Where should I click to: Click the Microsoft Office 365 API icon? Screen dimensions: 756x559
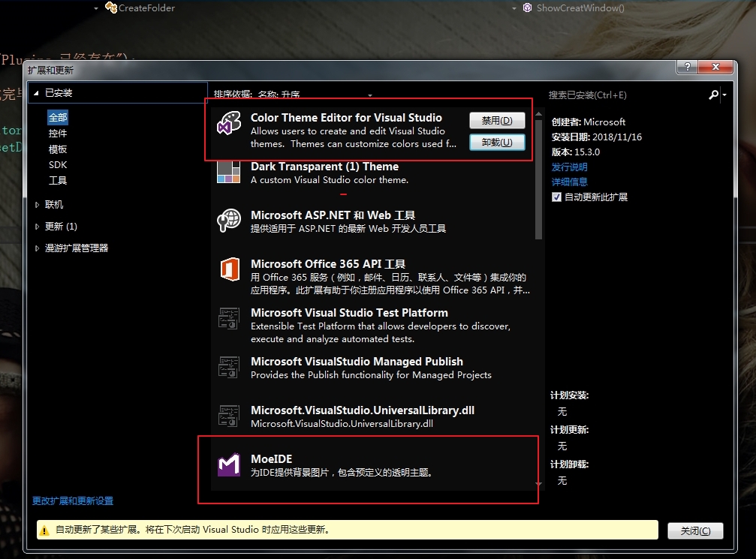pyautogui.click(x=230, y=269)
